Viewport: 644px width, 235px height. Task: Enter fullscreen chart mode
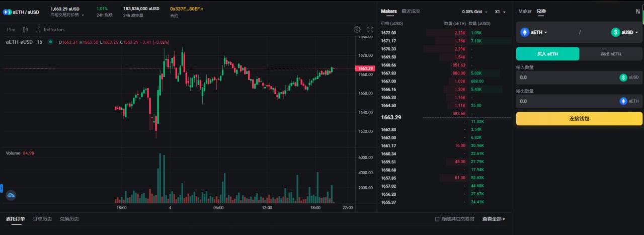point(370,30)
